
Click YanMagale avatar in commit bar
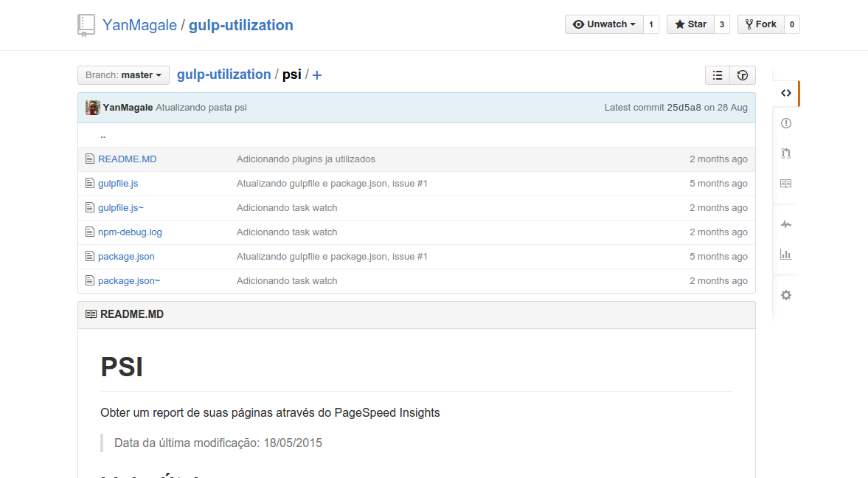pyautogui.click(x=92, y=108)
